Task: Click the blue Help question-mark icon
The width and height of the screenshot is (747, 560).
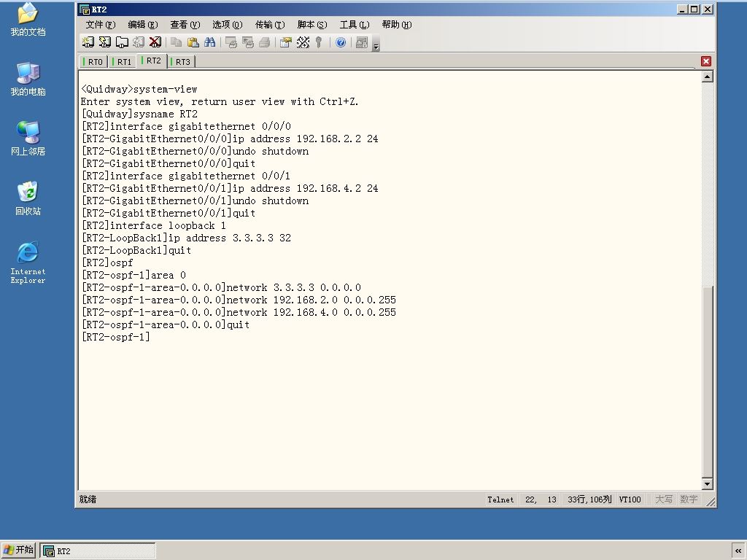Action: [341, 42]
